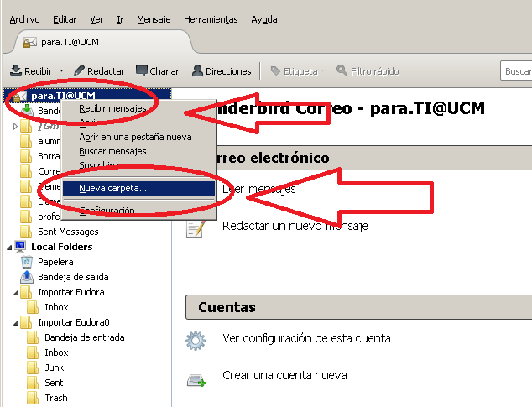532x407 pixels.
Task: Collapse the Importar Eudora folder
Action: click(16, 293)
